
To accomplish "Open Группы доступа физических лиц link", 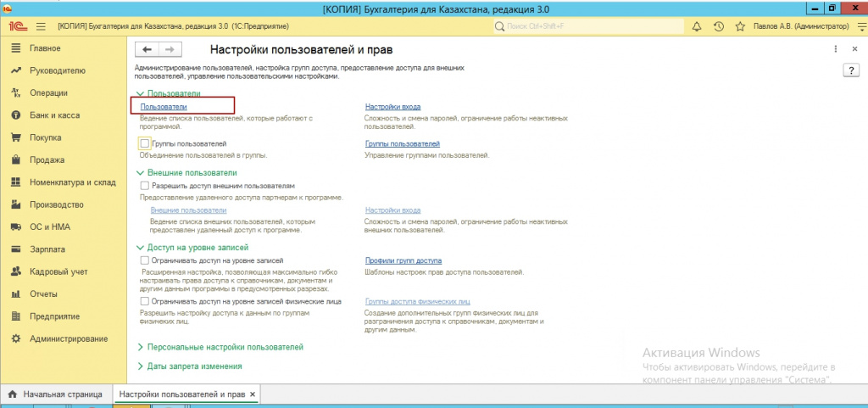I will (417, 302).
